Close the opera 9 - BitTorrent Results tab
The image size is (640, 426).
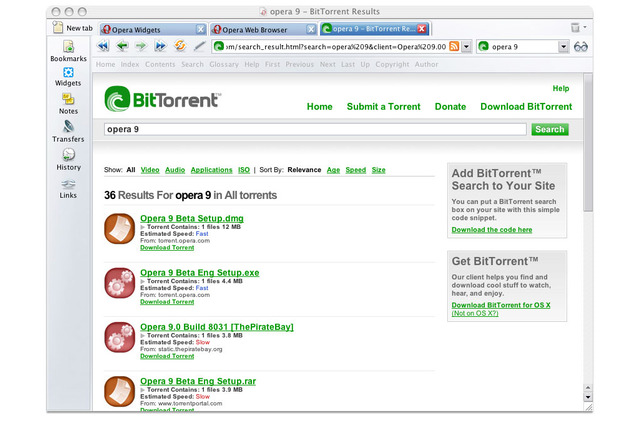tap(422, 29)
